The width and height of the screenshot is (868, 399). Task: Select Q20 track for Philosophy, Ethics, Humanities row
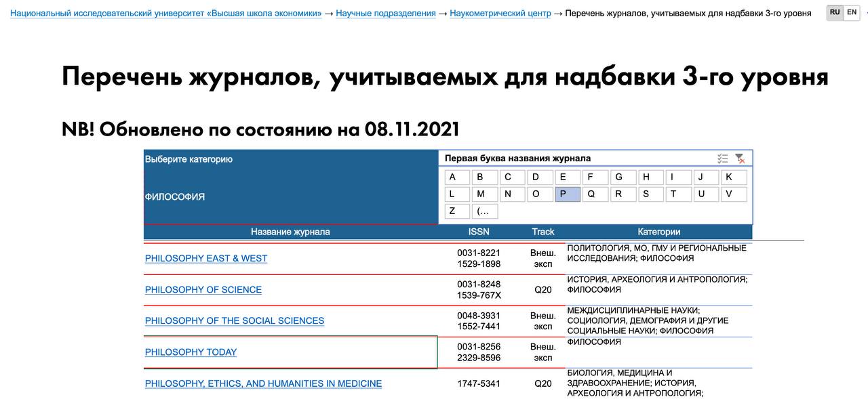pyautogui.click(x=543, y=383)
